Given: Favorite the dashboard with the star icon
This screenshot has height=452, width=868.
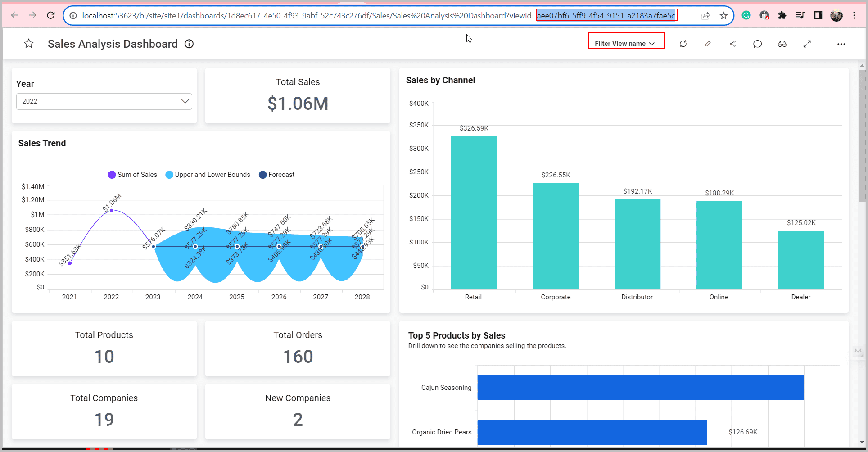Looking at the screenshot, I should (x=29, y=44).
